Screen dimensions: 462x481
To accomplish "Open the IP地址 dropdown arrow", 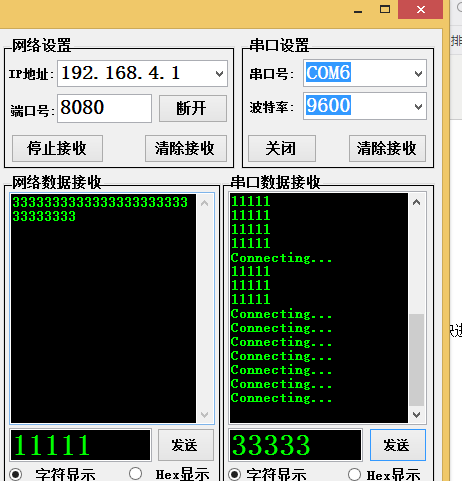I will (219, 74).
